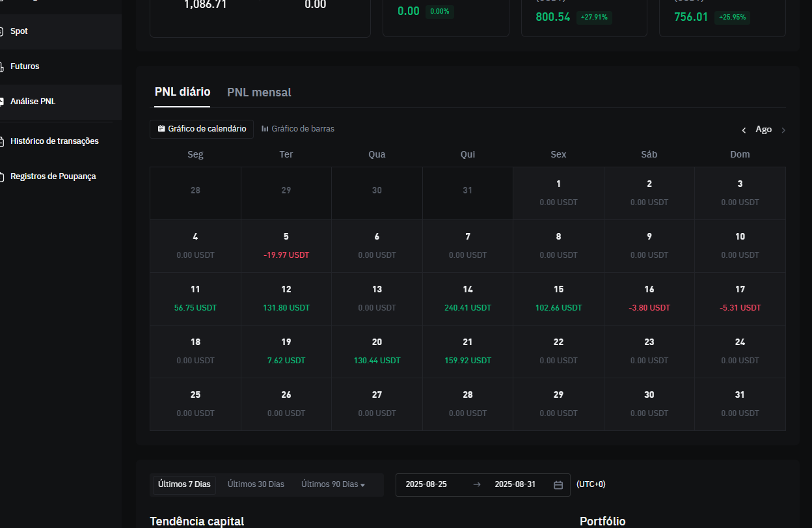
Task: Click the start date 2025-08-25 field
Action: (426, 484)
